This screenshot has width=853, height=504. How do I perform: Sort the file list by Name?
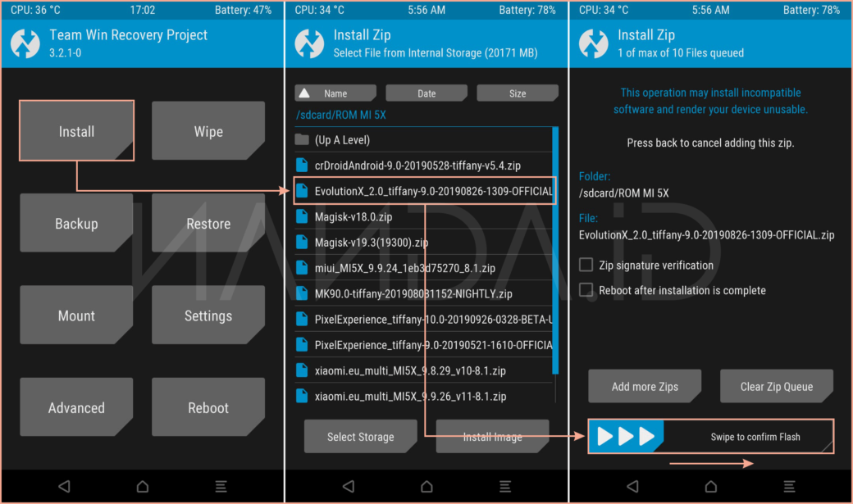(335, 93)
